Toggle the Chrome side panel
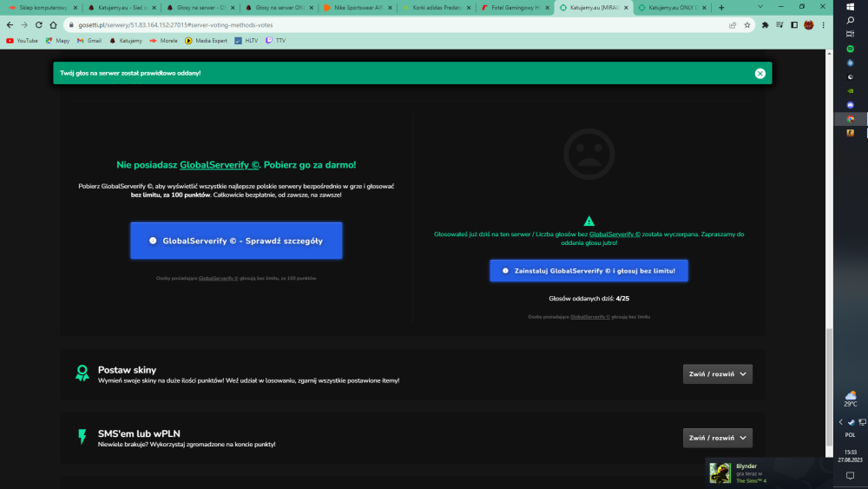The width and height of the screenshot is (868, 489). tap(794, 25)
